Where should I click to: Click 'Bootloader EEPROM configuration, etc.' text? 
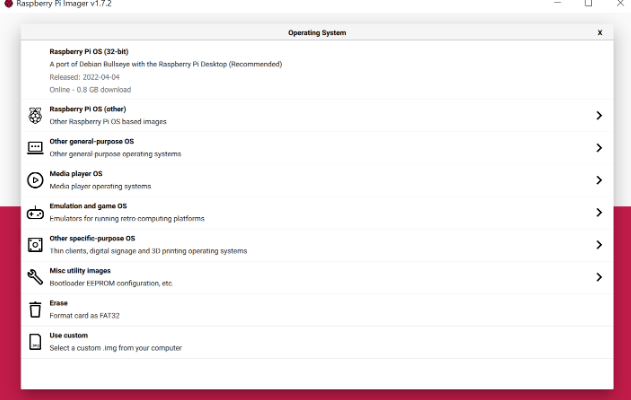(x=111, y=283)
